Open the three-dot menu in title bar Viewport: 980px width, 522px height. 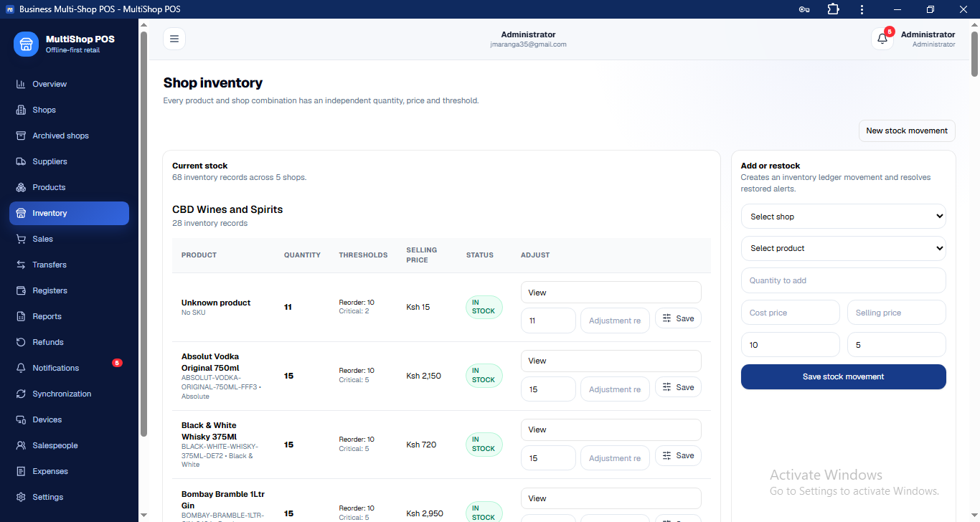[x=862, y=9]
